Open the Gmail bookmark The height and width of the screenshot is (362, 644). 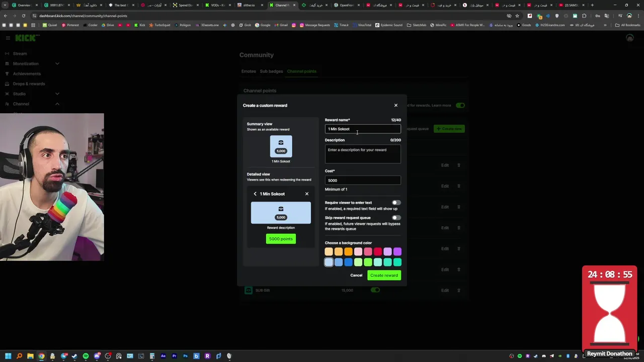coord(281,25)
